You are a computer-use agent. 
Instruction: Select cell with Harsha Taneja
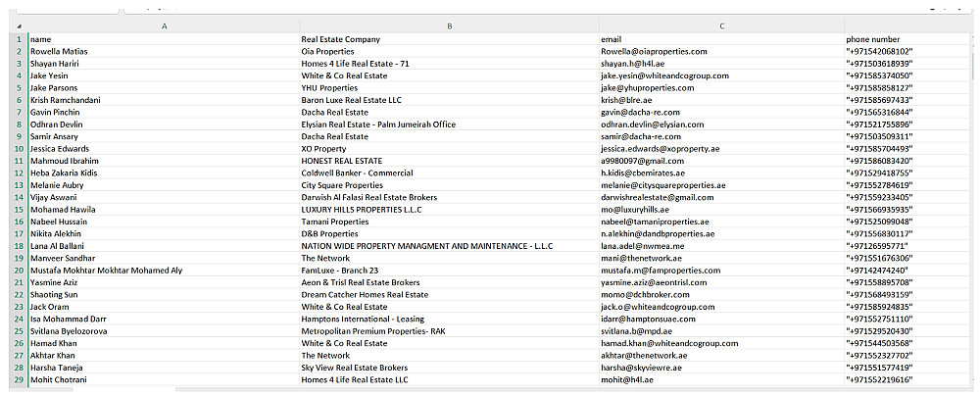[164, 368]
